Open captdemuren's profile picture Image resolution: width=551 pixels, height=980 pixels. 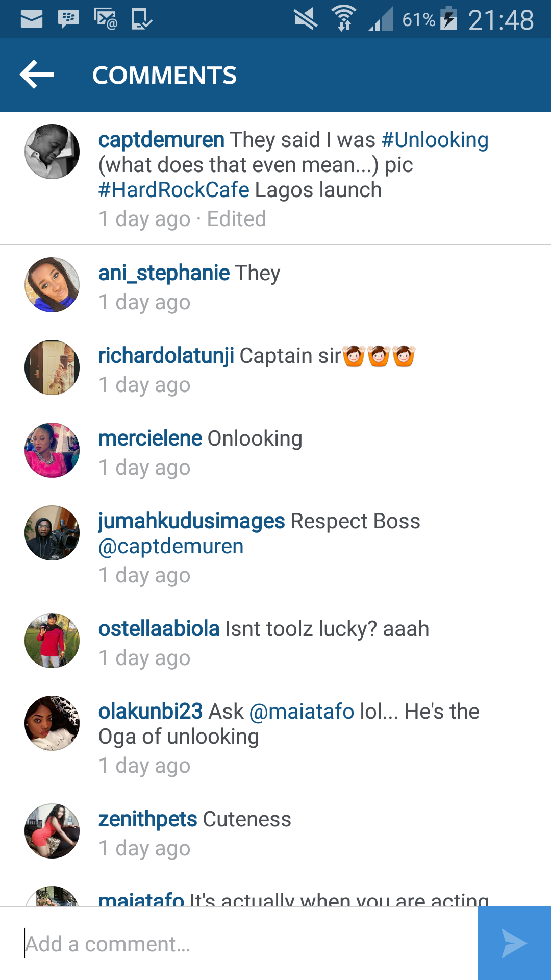pyautogui.click(x=52, y=152)
